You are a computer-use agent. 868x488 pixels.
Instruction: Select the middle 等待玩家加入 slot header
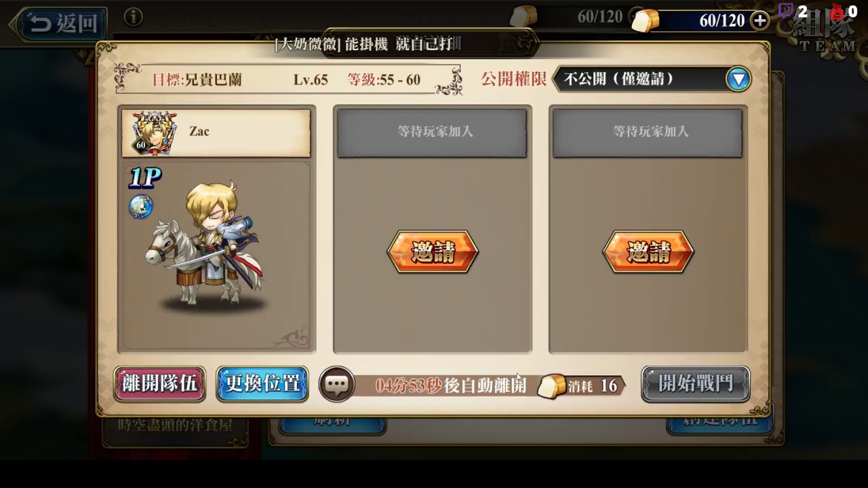pyautogui.click(x=432, y=133)
